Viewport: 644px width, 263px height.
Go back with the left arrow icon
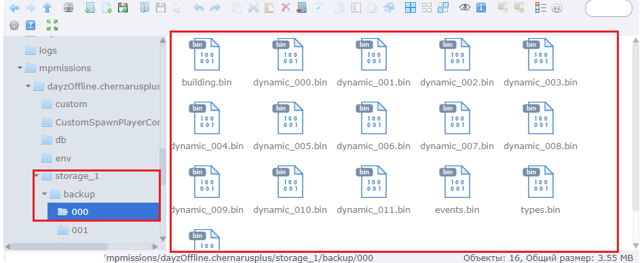pos(14,8)
